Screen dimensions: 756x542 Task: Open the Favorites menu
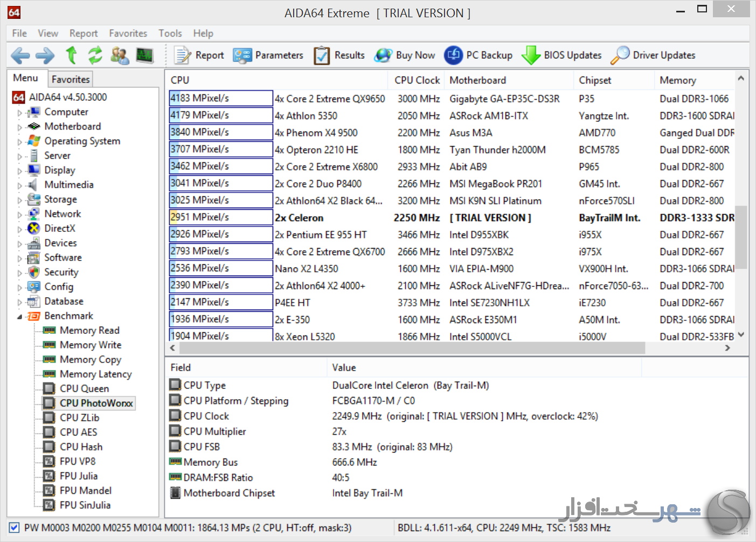coord(128,33)
